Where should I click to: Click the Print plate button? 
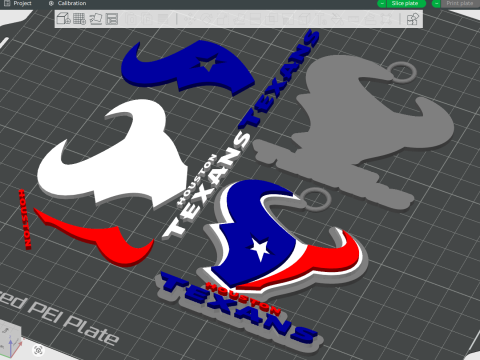coord(460,3)
